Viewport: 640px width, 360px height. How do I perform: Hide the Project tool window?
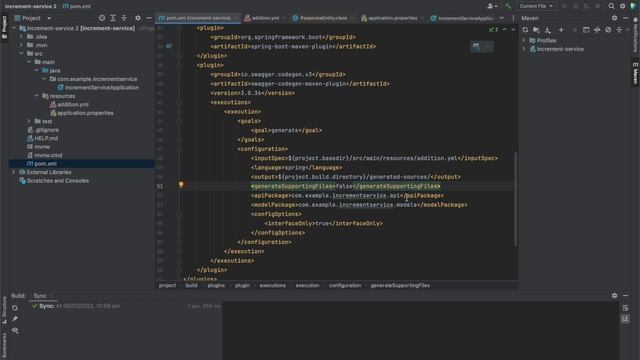click(149, 18)
